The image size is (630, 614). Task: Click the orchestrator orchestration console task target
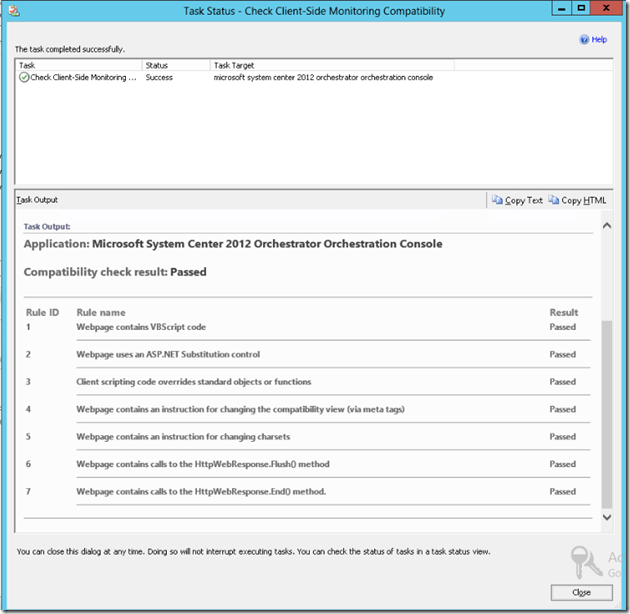tap(323, 77)
